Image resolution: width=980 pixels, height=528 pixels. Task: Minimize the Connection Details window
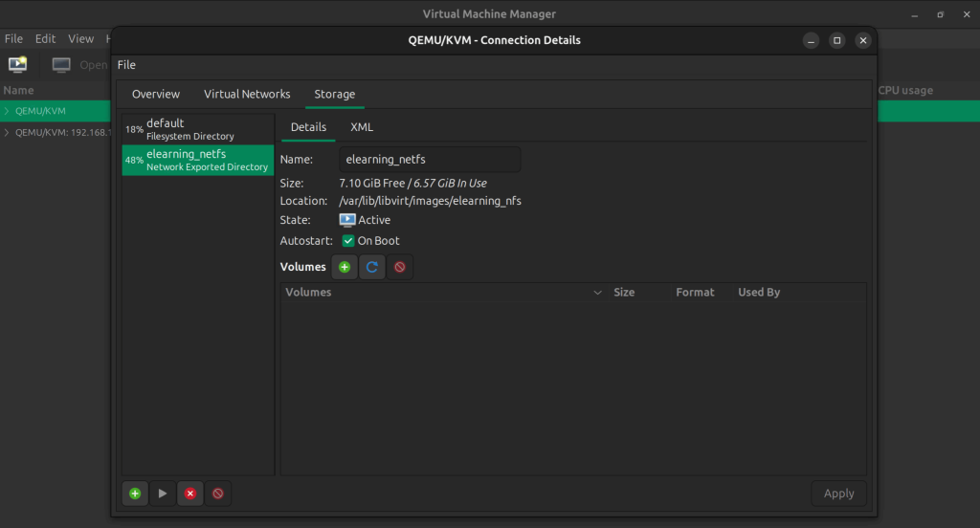pos(811,40)
